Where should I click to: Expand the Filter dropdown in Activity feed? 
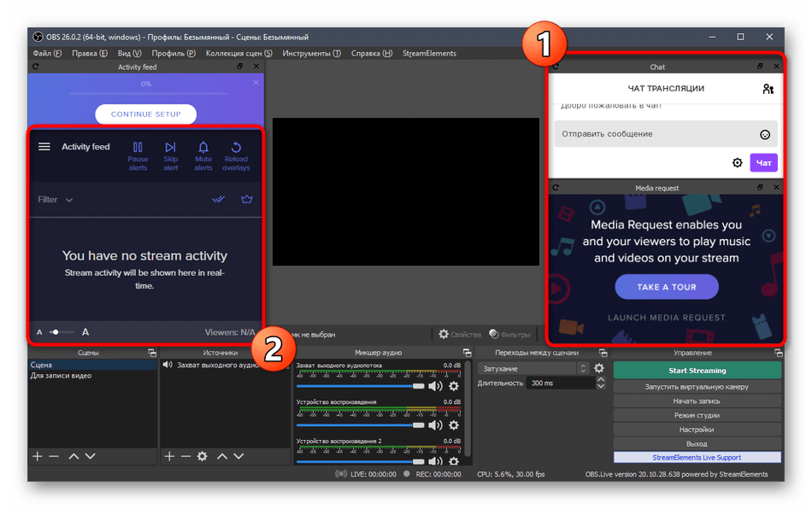click(56, 200)
